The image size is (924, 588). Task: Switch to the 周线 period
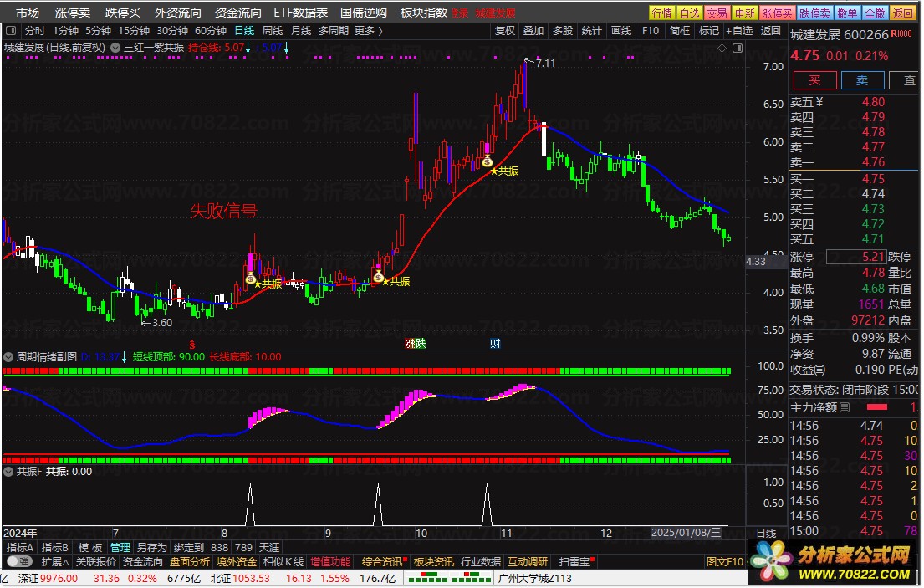click(273, 31)
